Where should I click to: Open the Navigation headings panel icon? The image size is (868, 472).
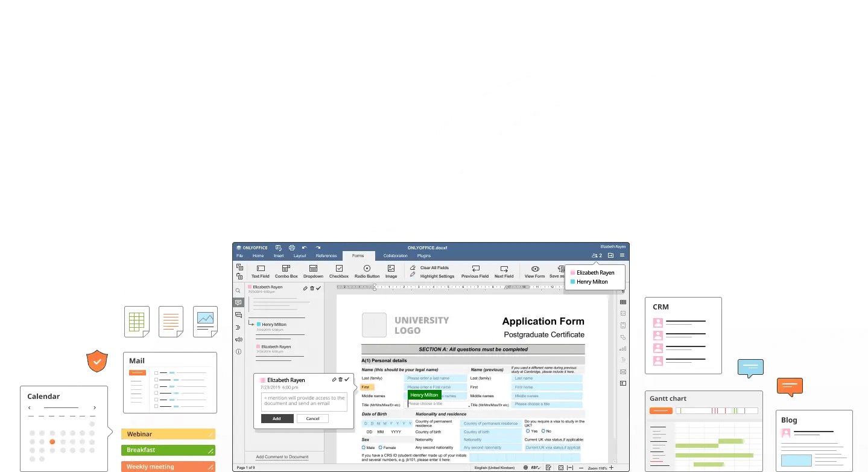coord(238,327)
